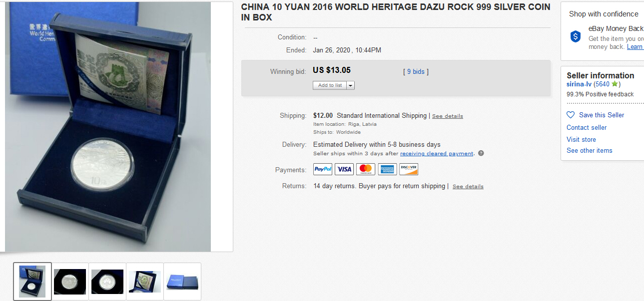
Task: Select the fifth blue box thumbnail
Action: [x=182, y=282]
